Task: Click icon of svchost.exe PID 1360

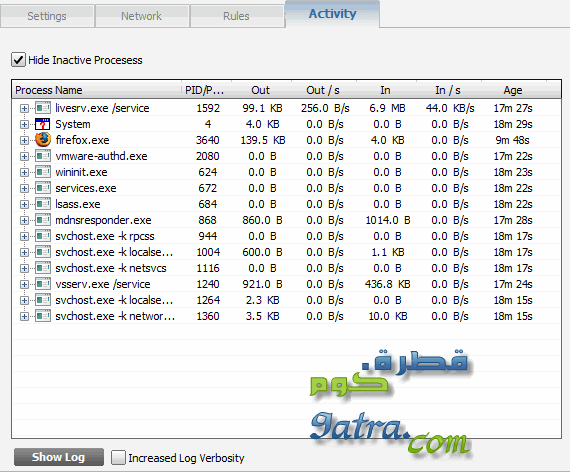Action: click(x=43, y=316)
